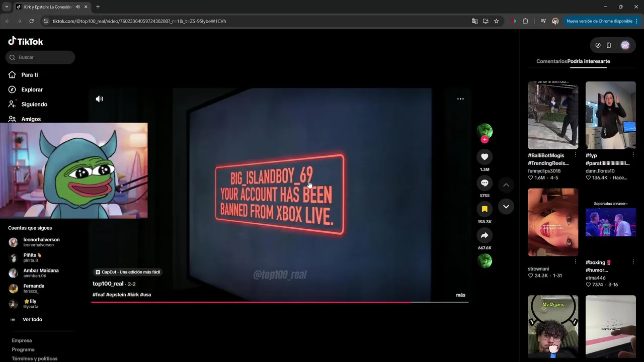Image resolution: width=644 pixels, height=362 pixels.
Task: Open Separados al nacer boxing thumbnail
Action: point(611,222)
